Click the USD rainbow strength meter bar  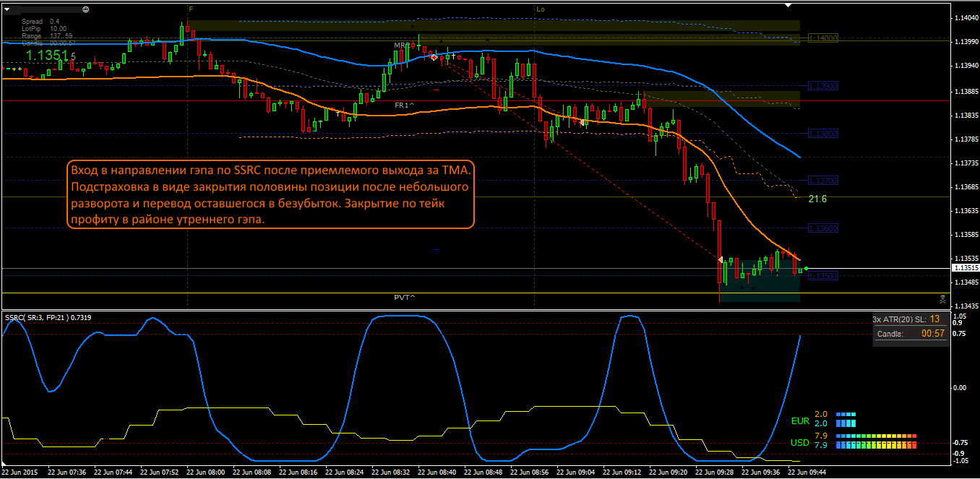click(x=877, y=441)
